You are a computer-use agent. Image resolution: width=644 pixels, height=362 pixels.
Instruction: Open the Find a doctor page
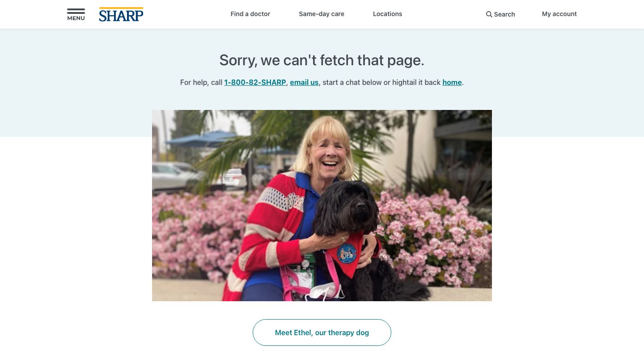pos(250,14)
